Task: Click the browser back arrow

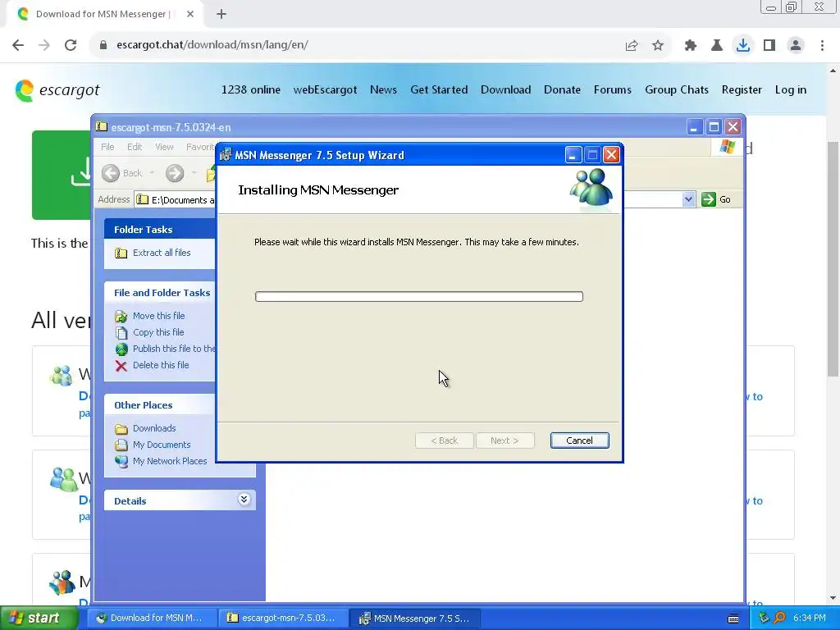Action: point(18,45)
